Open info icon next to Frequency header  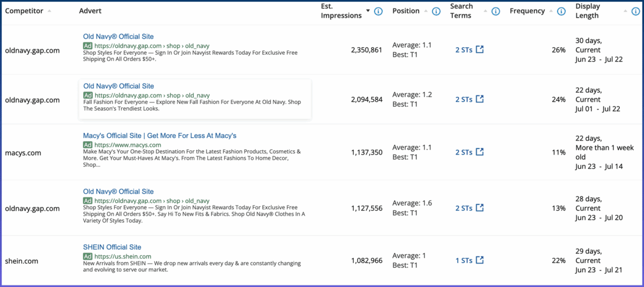click(x=561, y=11)
